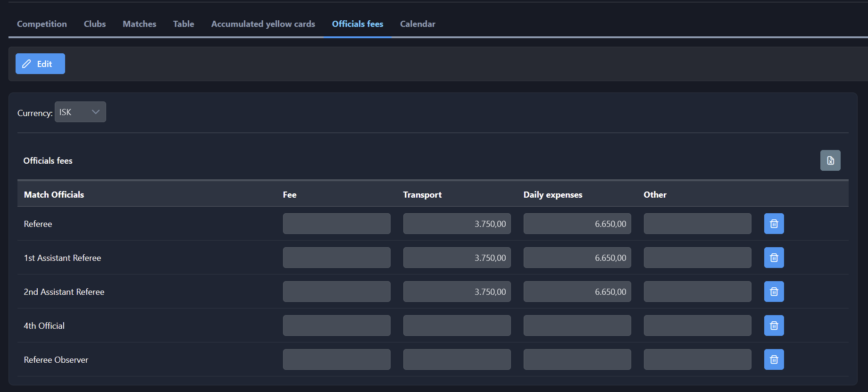Delete the 4th Official fee row
Screen dimensions: 868x392
tap(774, 325)
